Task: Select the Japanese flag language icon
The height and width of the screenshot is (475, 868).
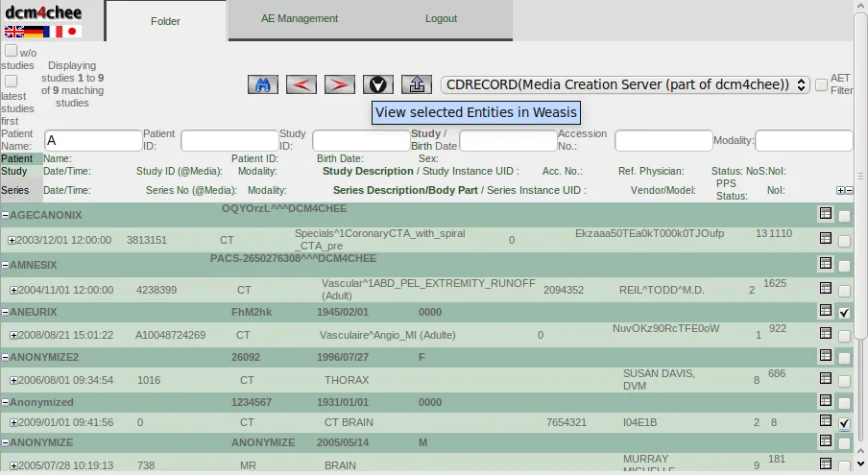Action: pyautogui.click(x=73, y=32)
